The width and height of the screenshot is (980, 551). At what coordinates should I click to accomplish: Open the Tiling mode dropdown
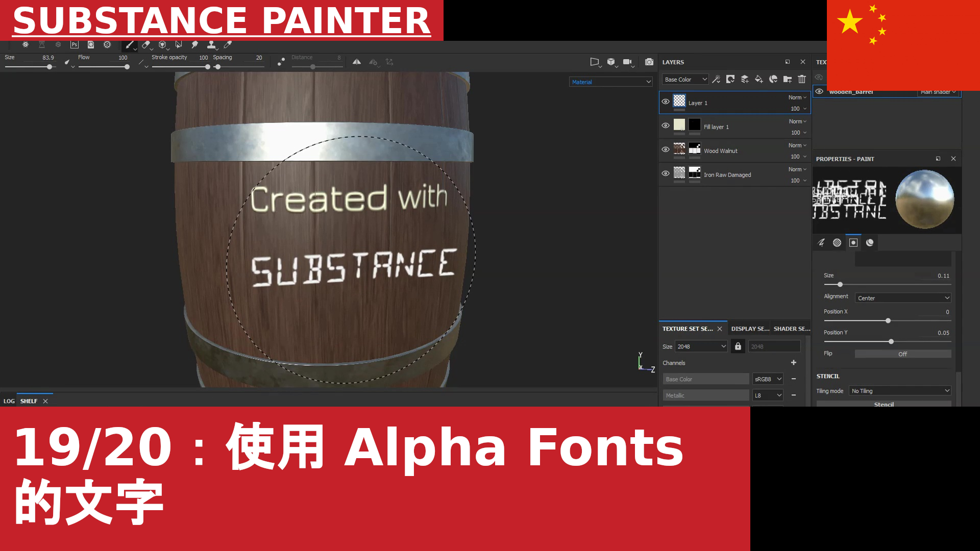(900, 391)
